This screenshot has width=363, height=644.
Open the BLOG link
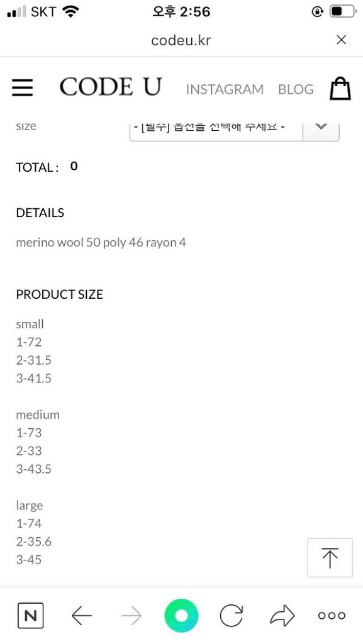pyautogui.click(x=296, y=89)
